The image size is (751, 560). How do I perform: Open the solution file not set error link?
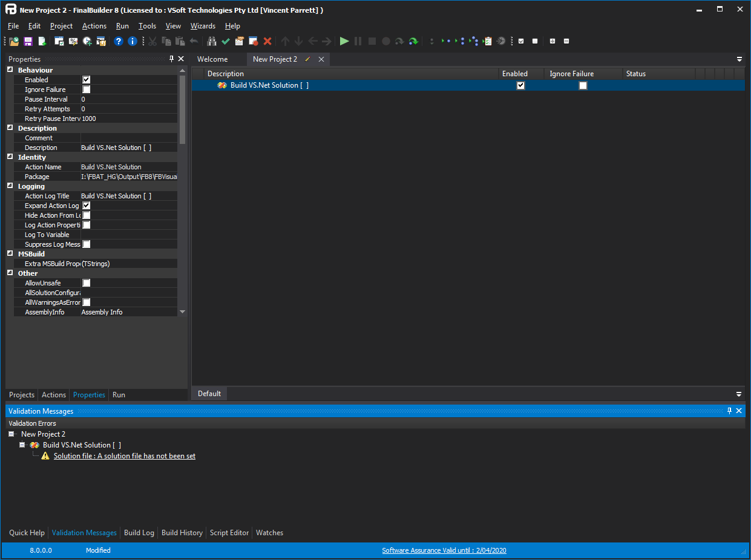(124, 456)
